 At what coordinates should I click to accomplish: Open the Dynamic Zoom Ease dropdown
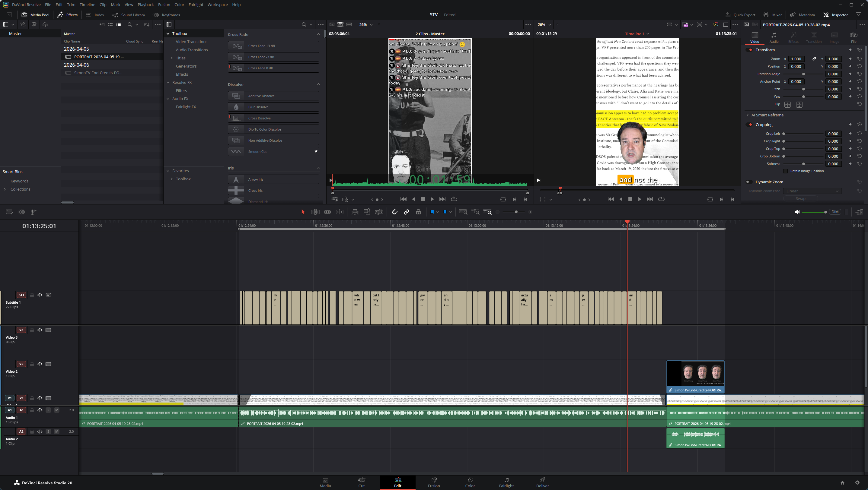point(812,191)
